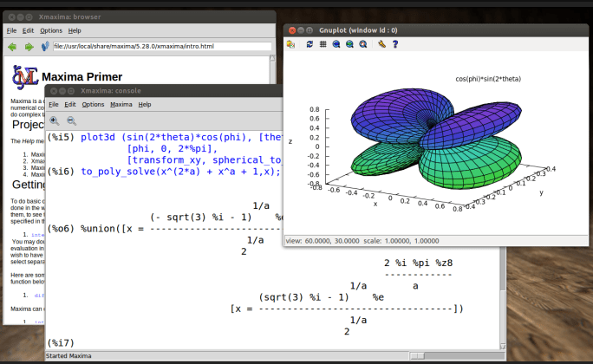Replot the graph in Gnuplot window
Image resolution: width=593 pixels, height=364 pixels.
(x=310, y=44)
